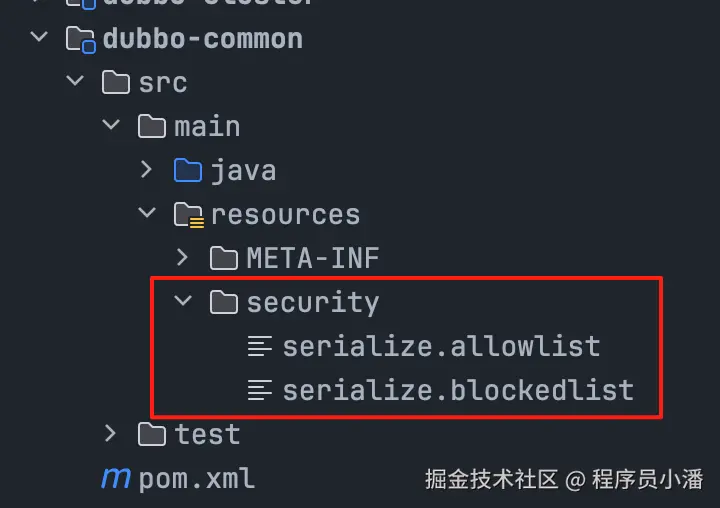
Task: Click the src folder icon
Action: pyautogui.click(x=116, y=82)
